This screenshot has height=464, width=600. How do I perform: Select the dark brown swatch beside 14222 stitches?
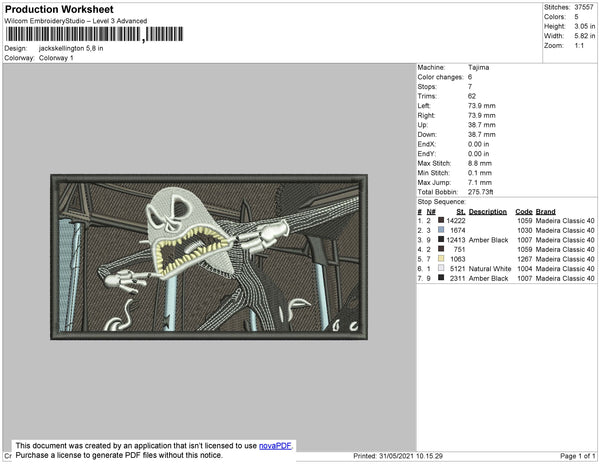tap(441, 220)
